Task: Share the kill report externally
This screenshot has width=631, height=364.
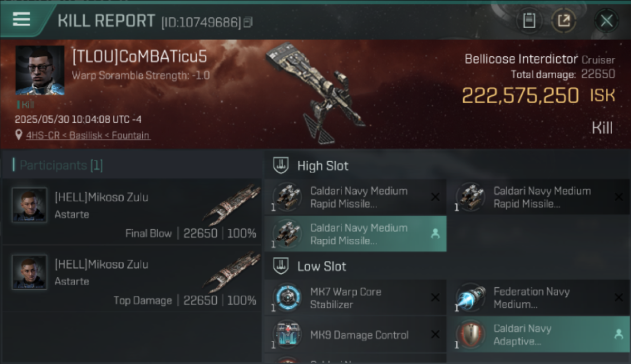Action: pos(564,21)
